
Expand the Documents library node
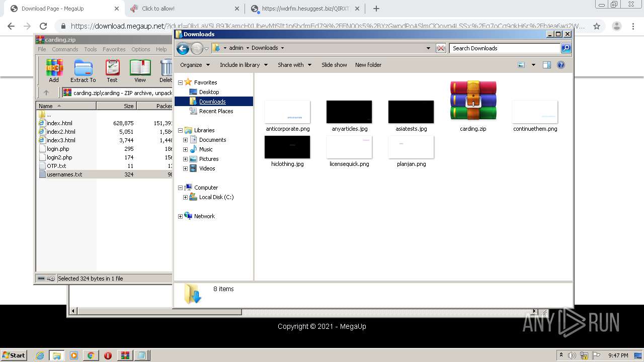coord(186,140)
